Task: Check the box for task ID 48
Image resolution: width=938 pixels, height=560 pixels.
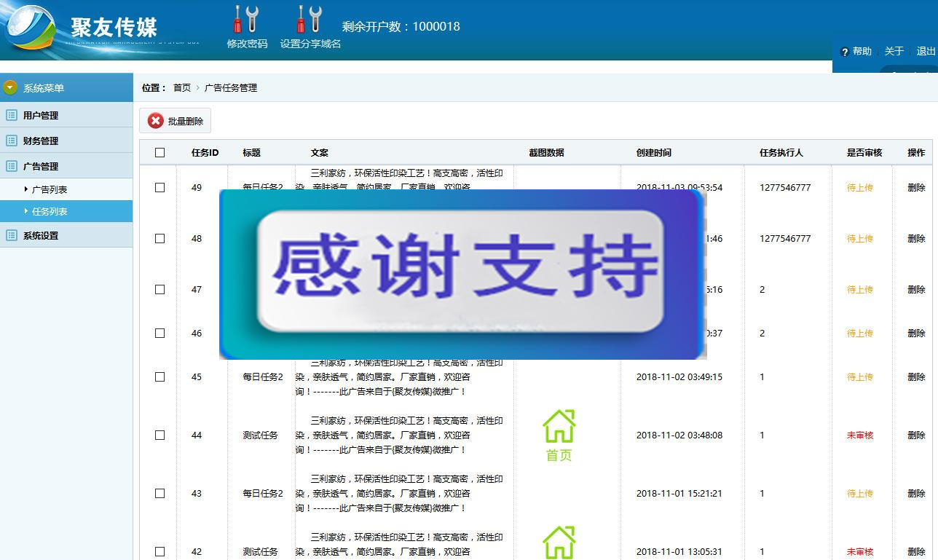Action: pyautogui.click(x=160, y=238)
